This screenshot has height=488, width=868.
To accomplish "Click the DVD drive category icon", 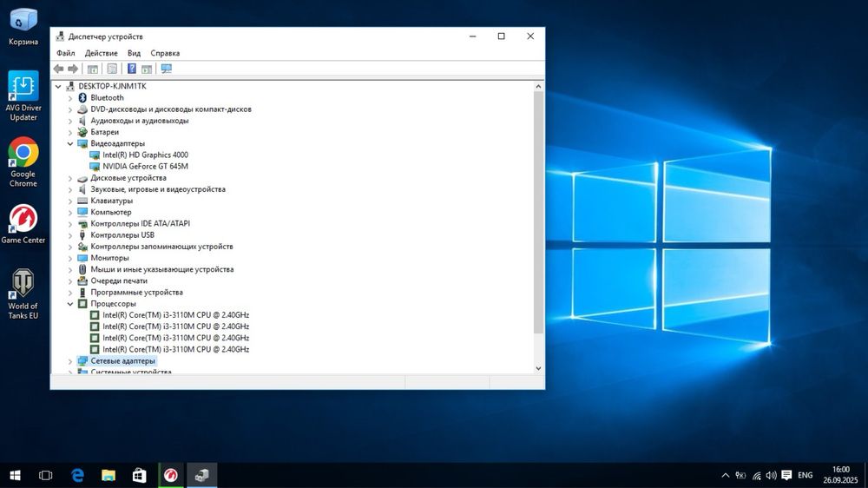I will [82, 109].
